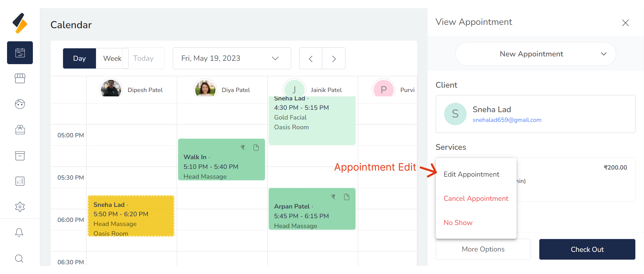The width and height of the screenshot is (644, 274).
Task: Click the Check Out button
Action: point(587,249)
